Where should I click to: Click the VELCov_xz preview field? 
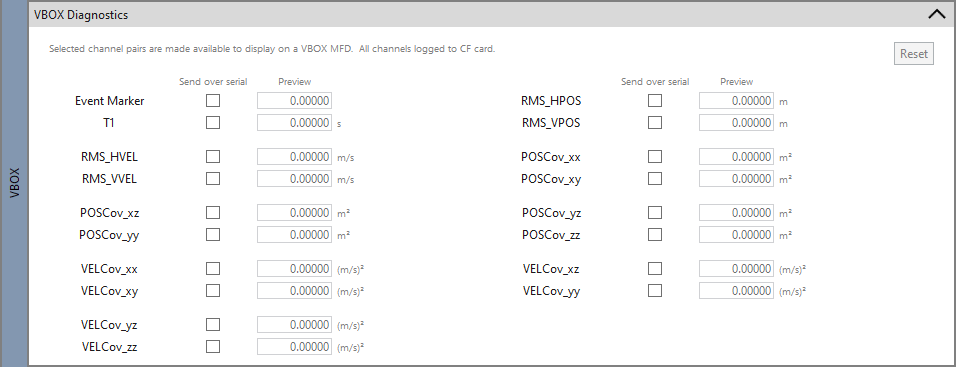click(x=737, y=269)
